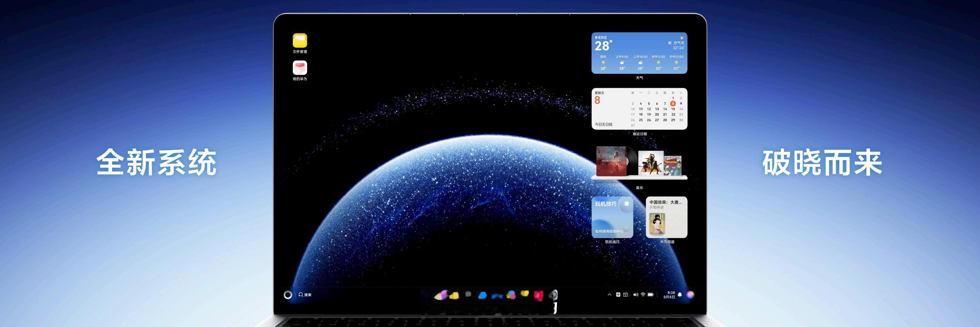
Task: Open 如何使用控制中心 tip
Action: coord(609,231)
